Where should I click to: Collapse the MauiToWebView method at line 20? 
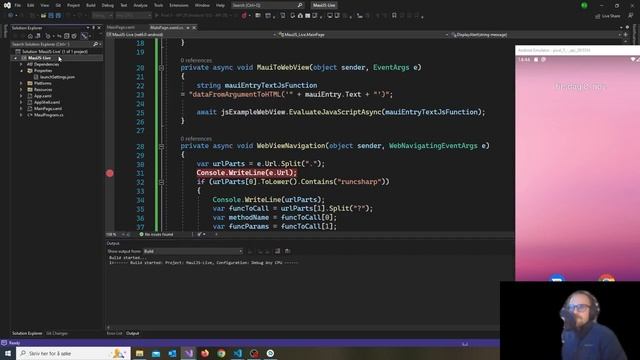[x=161, y=68]
